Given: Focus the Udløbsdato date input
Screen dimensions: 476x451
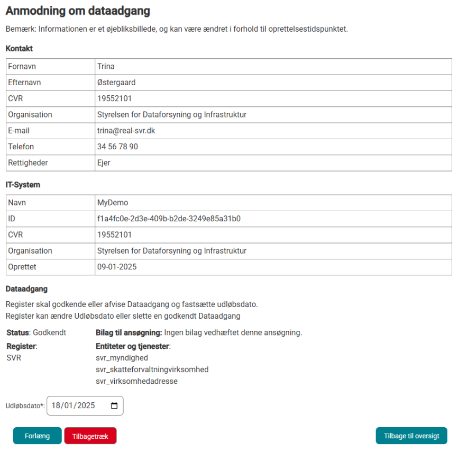Looking at the screenshot, I should click(x=74, y=406).
